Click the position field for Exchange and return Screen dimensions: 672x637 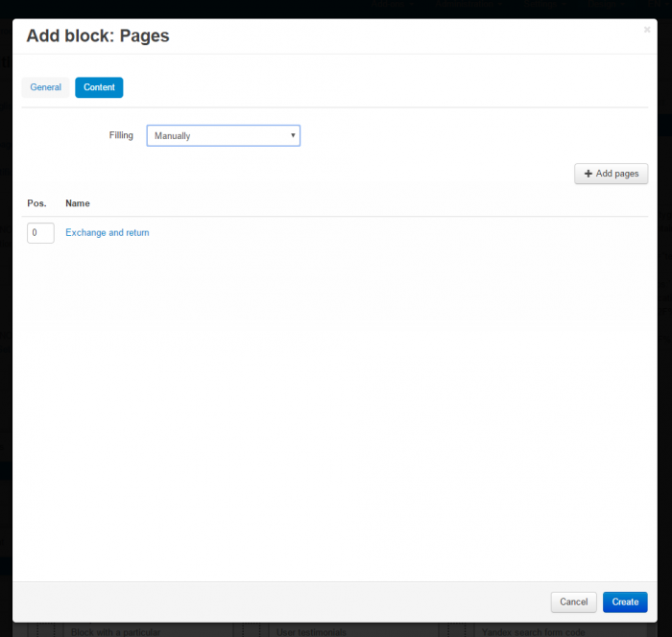click(x=40, y=233)
